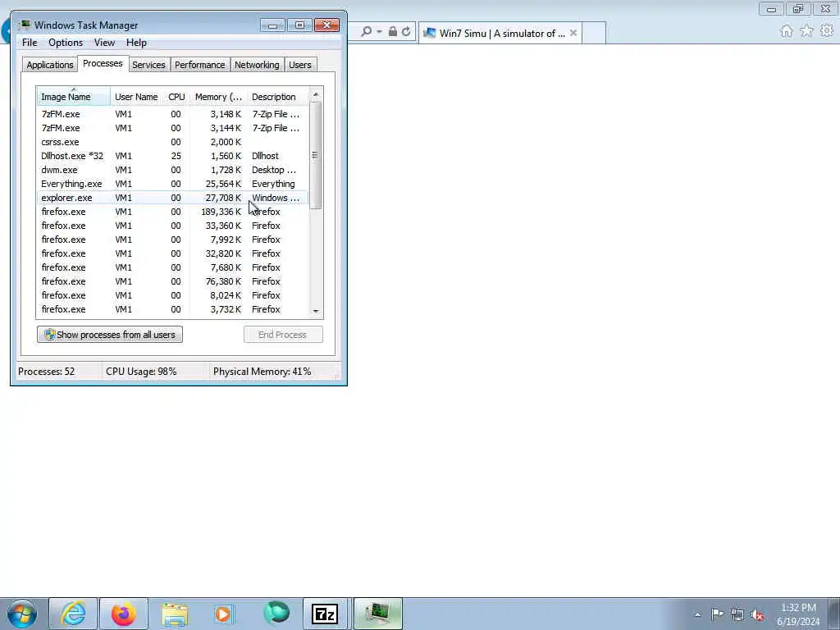Viewport: 840px width, 630px height.
Task: Click the End Process button
Action: pyautogui.click(x=283, y=335)
